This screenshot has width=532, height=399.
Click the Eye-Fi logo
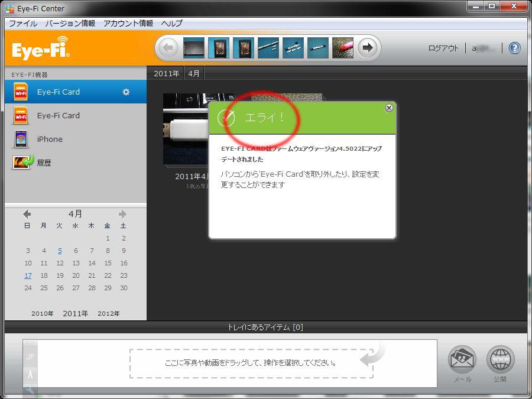tap(41, 48)
